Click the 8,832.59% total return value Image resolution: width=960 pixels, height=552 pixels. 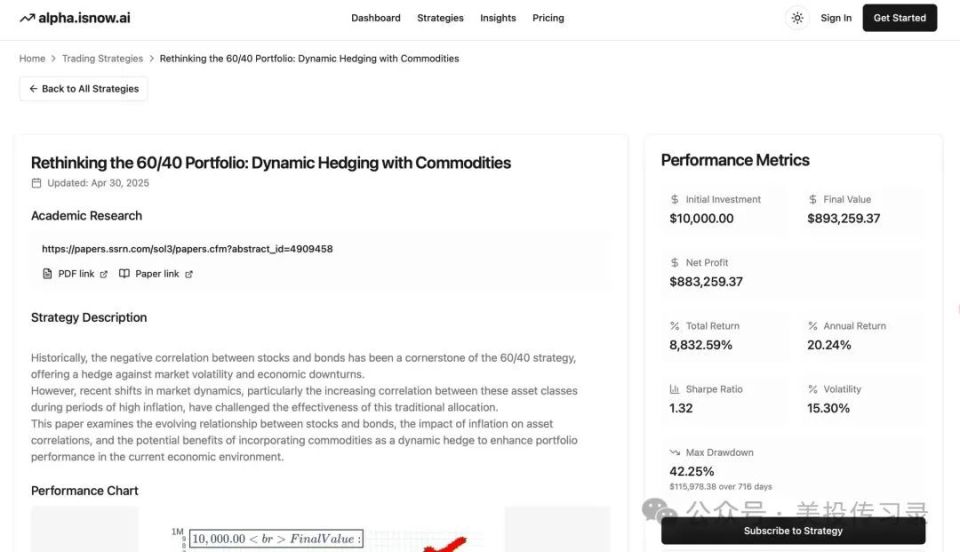[x=700, y=345]
